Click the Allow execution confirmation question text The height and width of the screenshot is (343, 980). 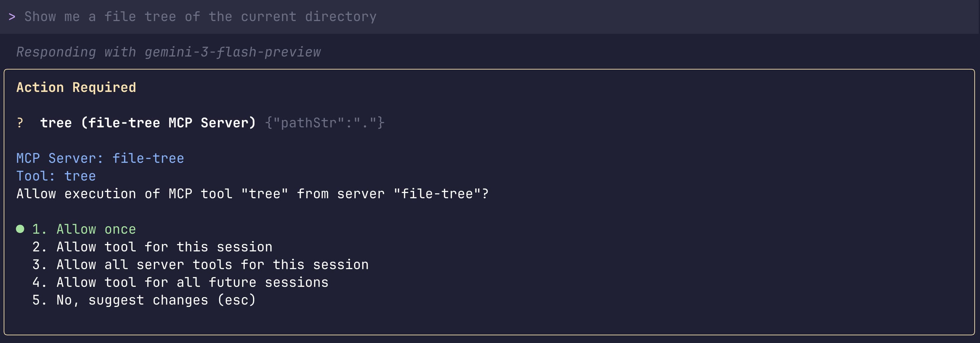click(x=252, y=193)
